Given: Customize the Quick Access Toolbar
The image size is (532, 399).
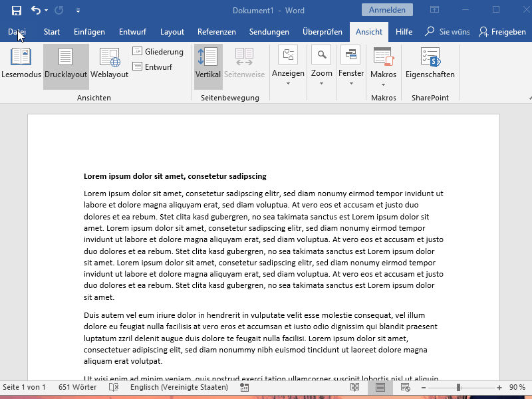Looking at the screenshot, I should 78,11.
